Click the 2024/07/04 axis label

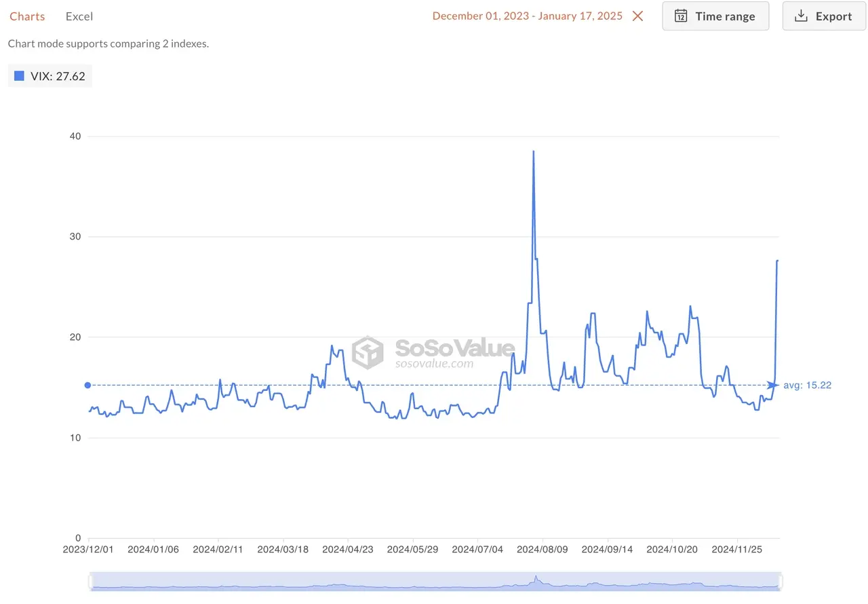tap(477, 549)
